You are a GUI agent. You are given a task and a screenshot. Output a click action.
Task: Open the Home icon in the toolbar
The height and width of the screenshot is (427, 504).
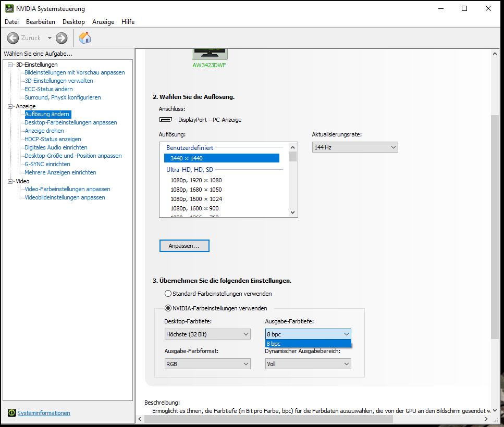pos(85,37)
